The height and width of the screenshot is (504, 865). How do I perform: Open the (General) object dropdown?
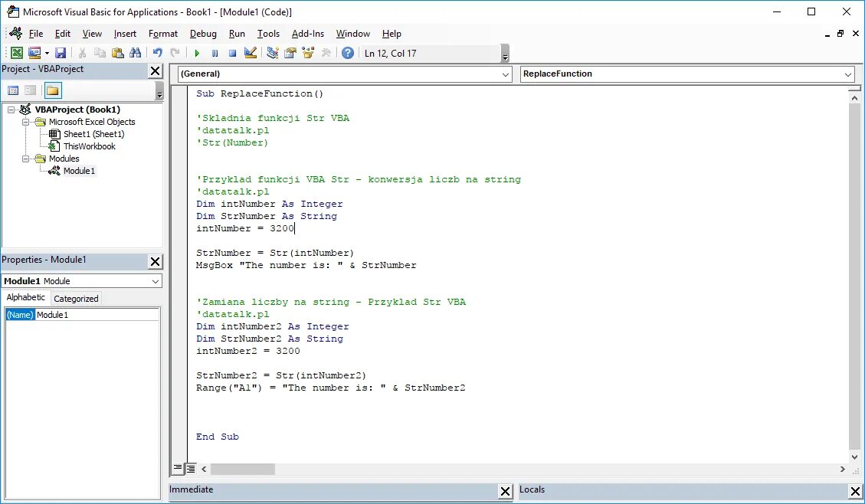[x=506, y=74]
